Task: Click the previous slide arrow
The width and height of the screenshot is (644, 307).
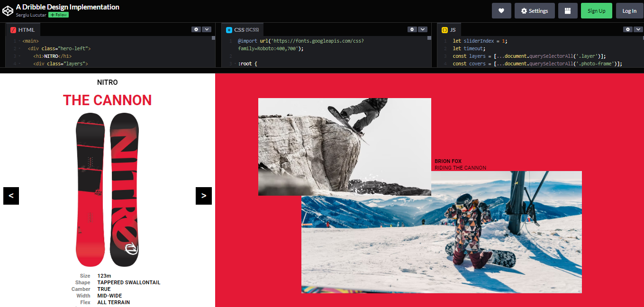Action: pos(10,196)
